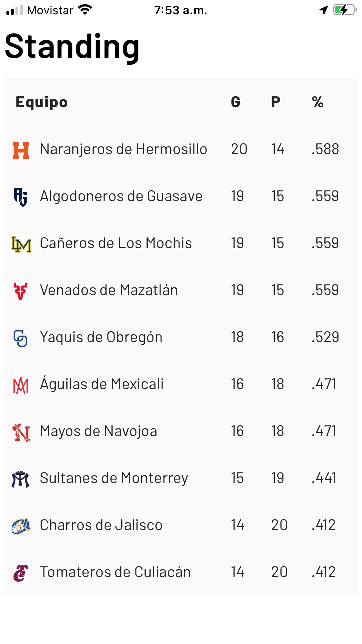Image resolution: width=362 pixels, height=644 pixels.
Task: Tap the Charros de Jalisco logo
Action: [x=21, y=526]
